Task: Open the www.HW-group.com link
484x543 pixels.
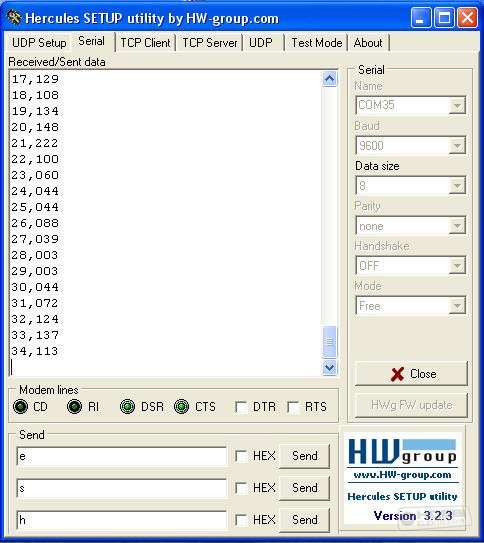Action: pyautogui.click(x=402, y=475)
